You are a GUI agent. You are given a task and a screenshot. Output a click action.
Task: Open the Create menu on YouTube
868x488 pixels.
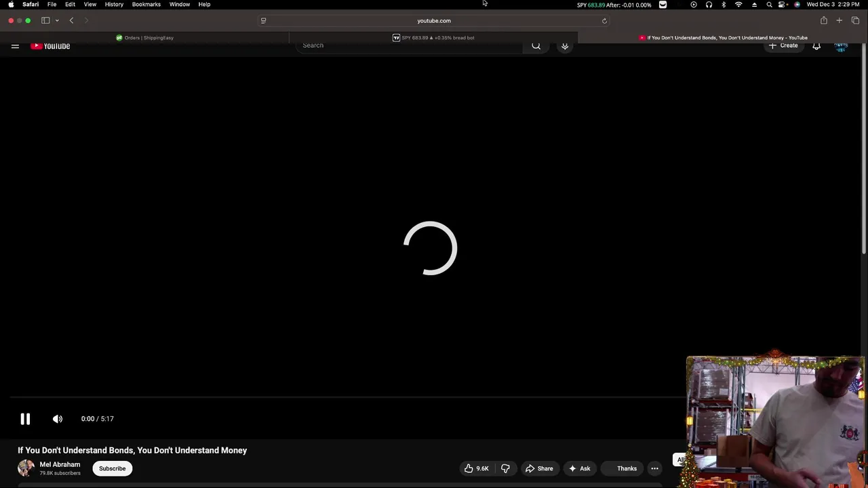point(783,45)
